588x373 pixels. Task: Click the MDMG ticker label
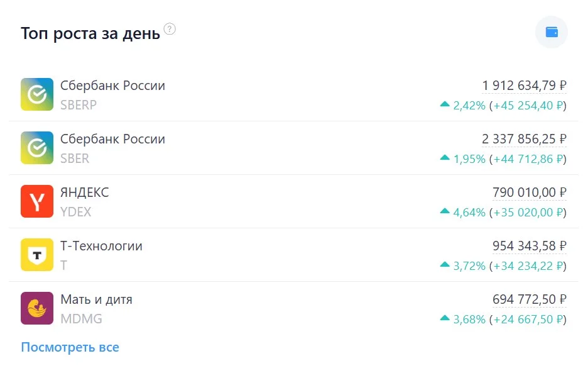tap(82, 319)
